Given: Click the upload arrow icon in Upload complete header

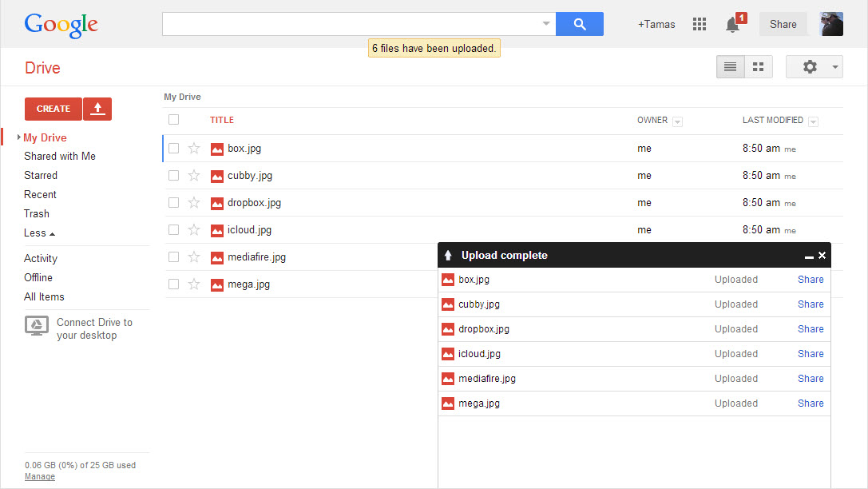Looking at the screenshot, I should coord(448,256).
